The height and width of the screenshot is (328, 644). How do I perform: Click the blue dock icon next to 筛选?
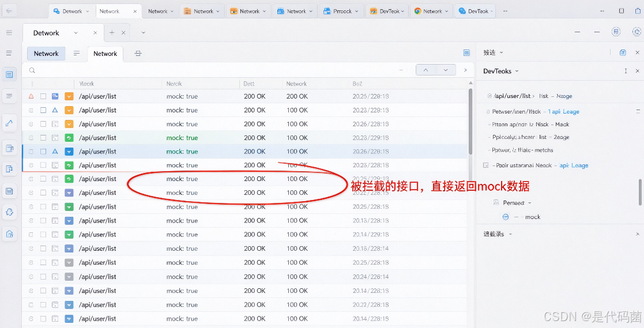pyautogui.click(x=623, y=52)
